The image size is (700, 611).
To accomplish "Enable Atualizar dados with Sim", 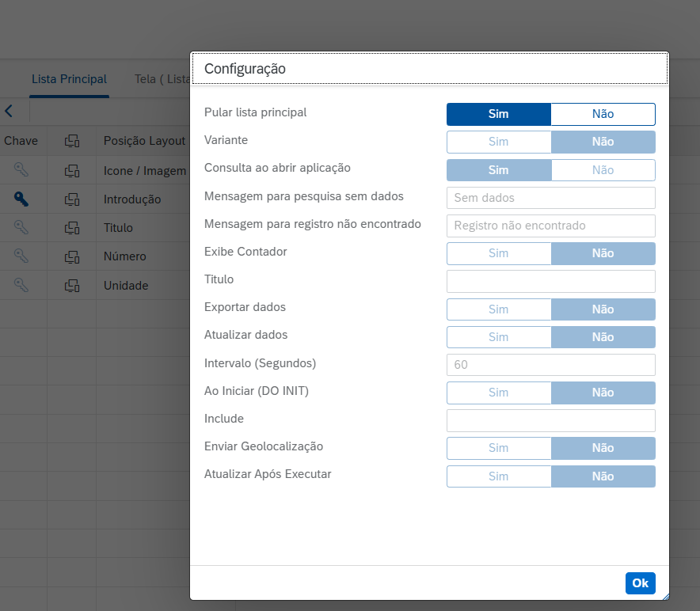I will 499,337.
